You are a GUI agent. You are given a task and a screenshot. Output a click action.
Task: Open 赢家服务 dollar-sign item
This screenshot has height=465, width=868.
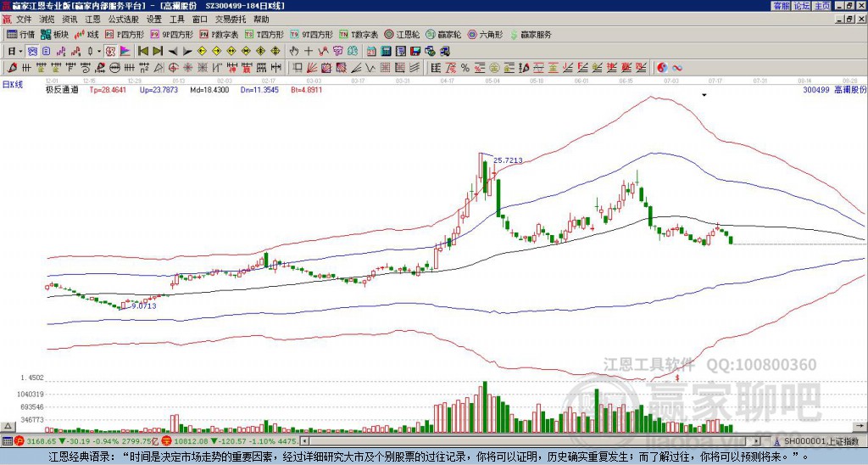click(x=531, y=34)
